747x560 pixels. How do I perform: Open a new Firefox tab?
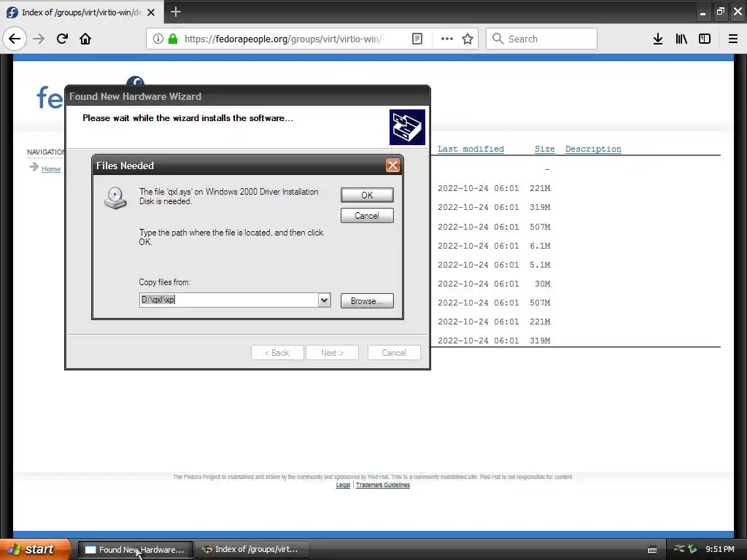[x=176, y=12]
